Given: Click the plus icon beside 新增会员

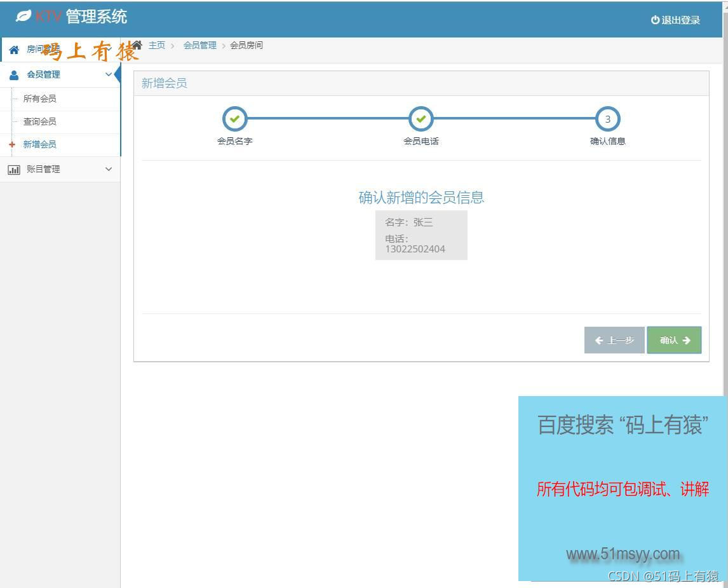Looking at the screenshot, I should tap(12, 144).
